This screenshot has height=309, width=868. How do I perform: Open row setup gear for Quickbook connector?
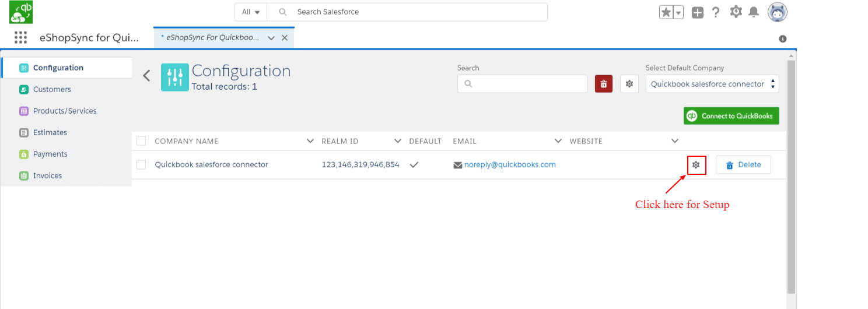[696, 165]
